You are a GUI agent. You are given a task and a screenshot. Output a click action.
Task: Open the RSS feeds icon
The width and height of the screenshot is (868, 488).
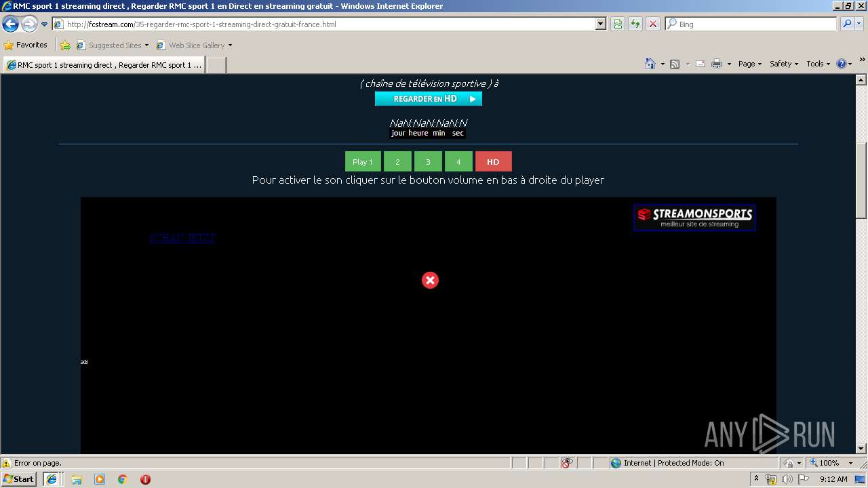click(675, 64)
